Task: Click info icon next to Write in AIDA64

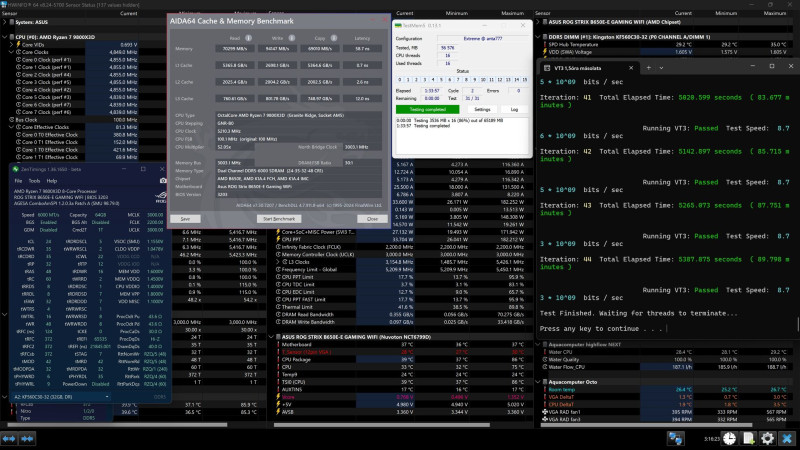Action: point(291,38)
